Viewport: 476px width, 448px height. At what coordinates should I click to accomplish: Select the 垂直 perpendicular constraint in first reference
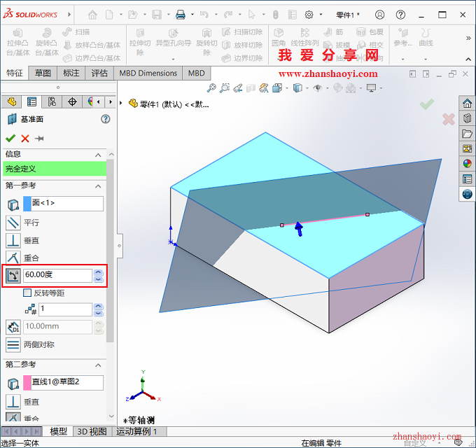13,240
